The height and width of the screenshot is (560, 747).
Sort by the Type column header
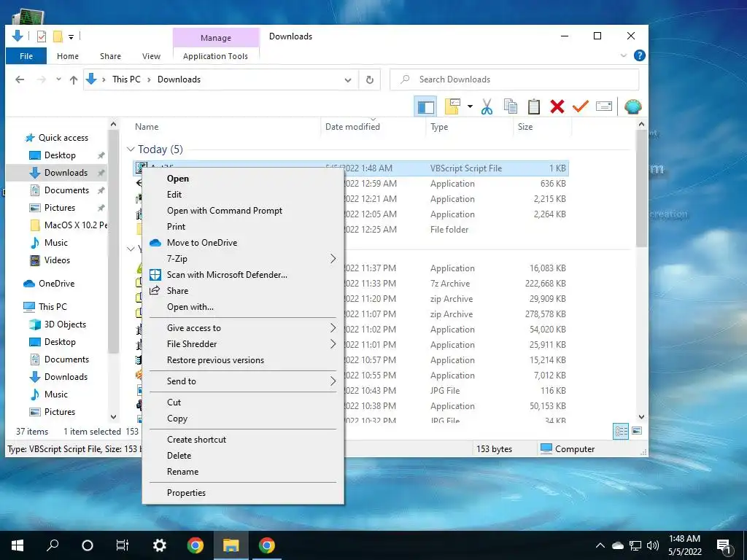pyautogui.click(x=439, y=127)
